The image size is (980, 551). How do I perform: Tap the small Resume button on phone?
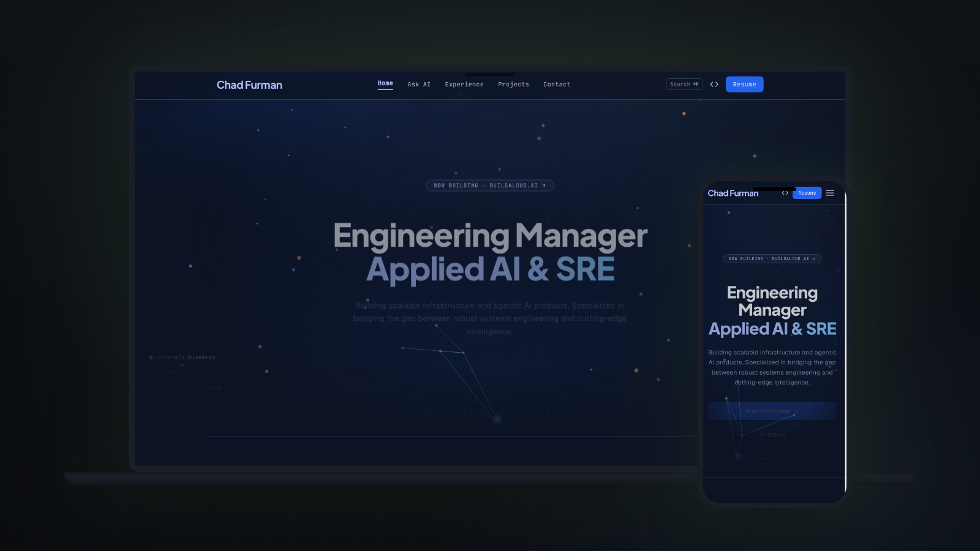807,193
